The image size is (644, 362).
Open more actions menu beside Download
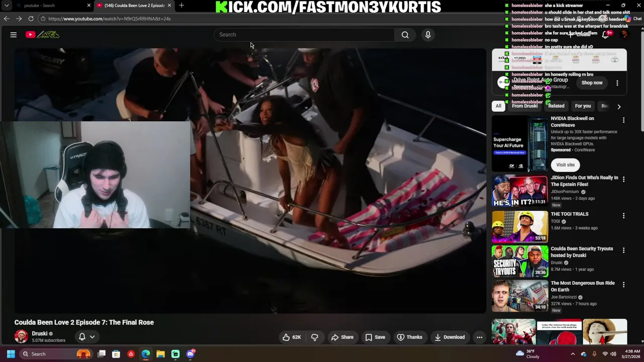pyautogui.click(x=479, y=337)
